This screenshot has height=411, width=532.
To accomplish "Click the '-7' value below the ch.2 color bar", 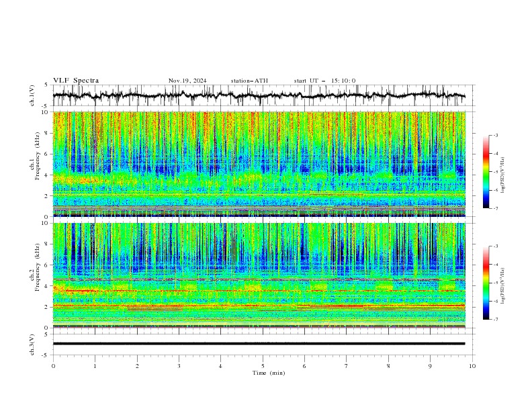I will pyautogui.click(x=495, y=320).
